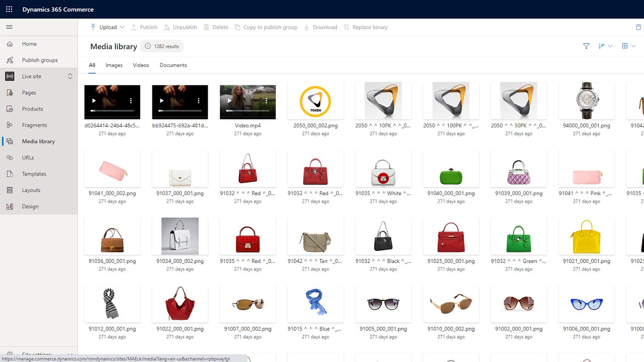
Task: Click the file name 91025_000_001.png
Action: 451,261
